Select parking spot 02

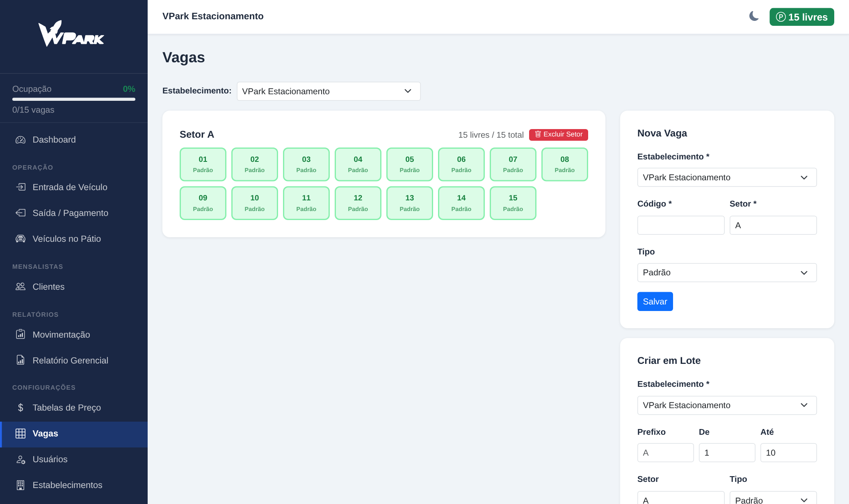pos(255,164)
